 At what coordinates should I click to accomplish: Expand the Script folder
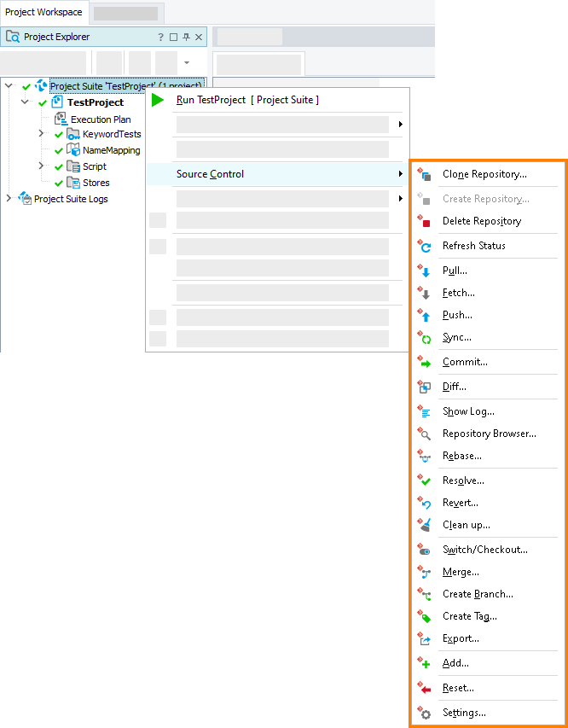tap(41, 166)
